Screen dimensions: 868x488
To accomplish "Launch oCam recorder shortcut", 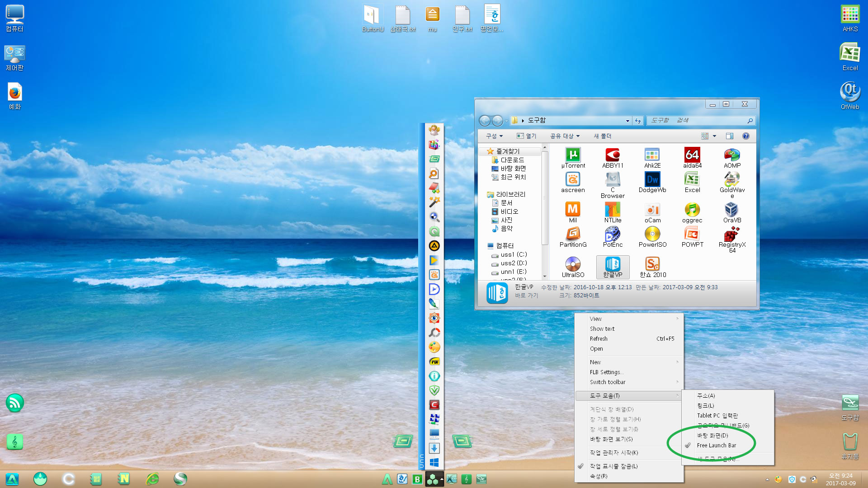I will pos(652,212).
